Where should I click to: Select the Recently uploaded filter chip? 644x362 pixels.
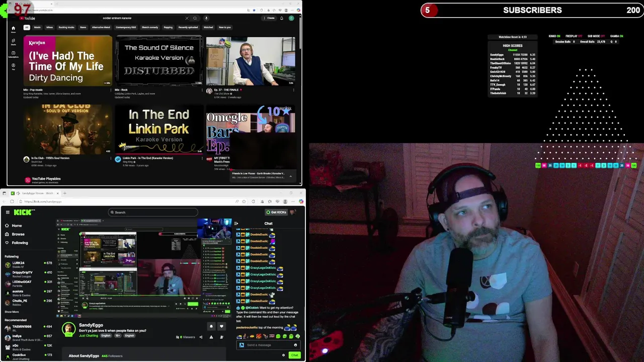188,27
